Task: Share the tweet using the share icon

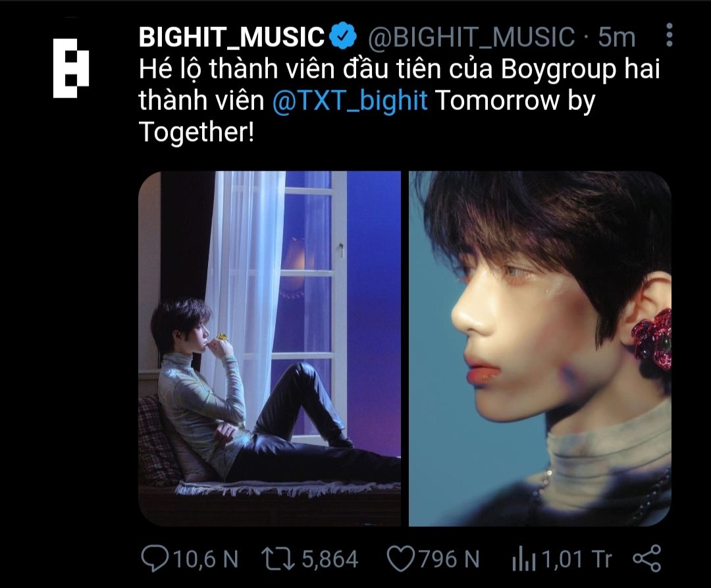Action: [647, 558]
